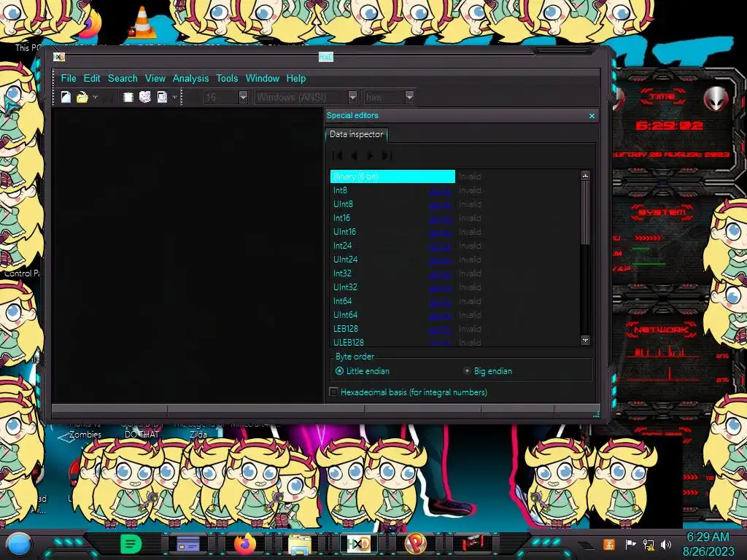The width and height of the screenshot is (747, 560).
Task: Open the Search menu
Action: [123, 78]
